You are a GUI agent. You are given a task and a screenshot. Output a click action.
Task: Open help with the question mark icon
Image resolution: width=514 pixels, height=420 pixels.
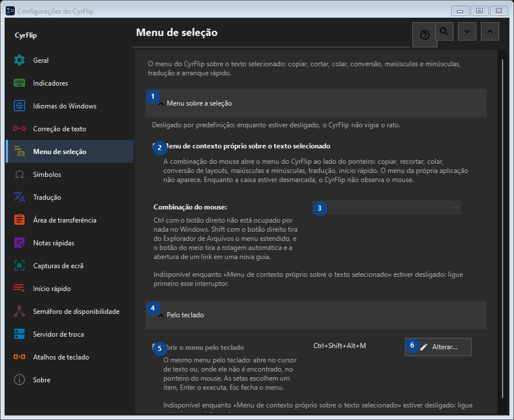(x=424, y=35)
